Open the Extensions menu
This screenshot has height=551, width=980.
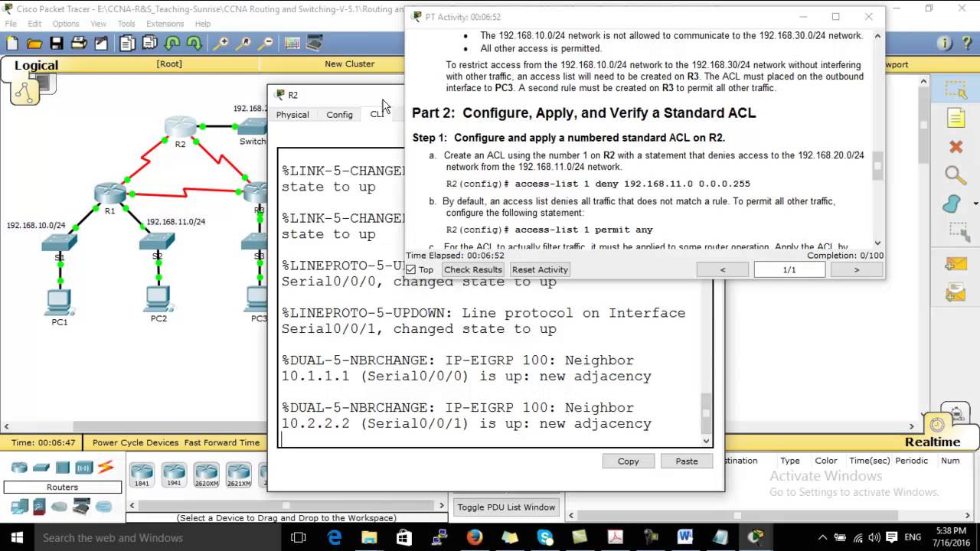tap(165, 24)
